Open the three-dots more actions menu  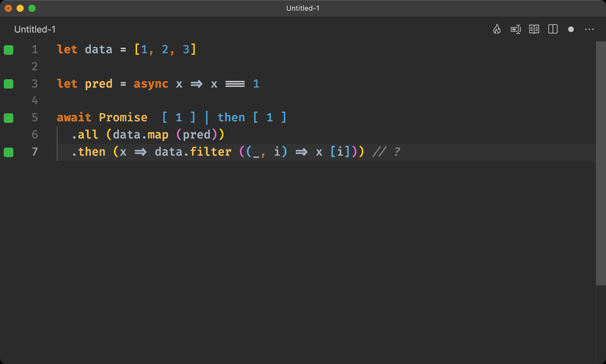(x=589, y=29)
